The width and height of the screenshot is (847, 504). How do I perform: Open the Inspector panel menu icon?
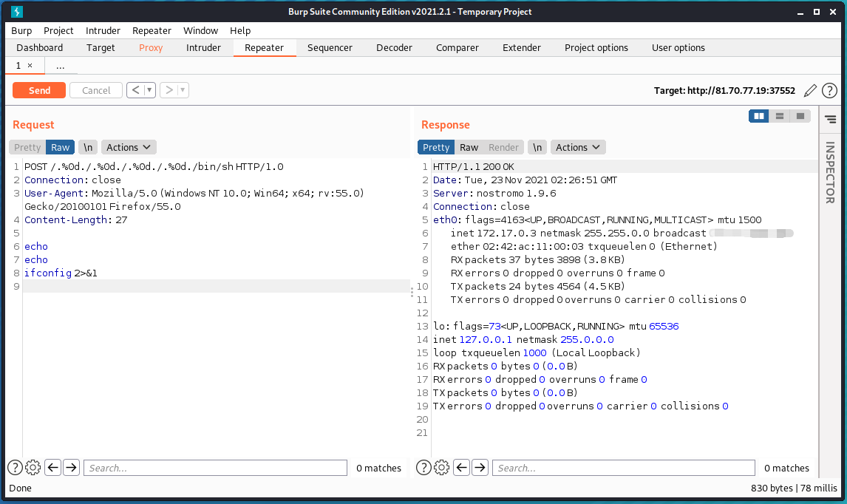[x=831, y=119]
